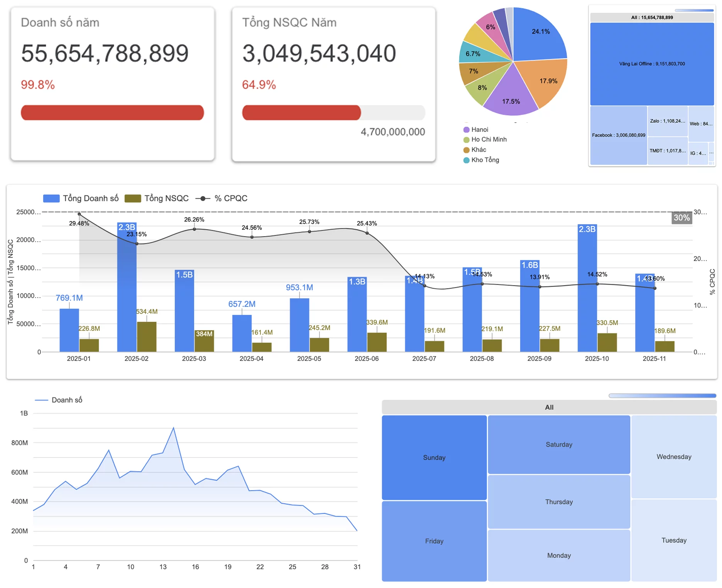This screenshot has width=722, height=588.
Task: Select the "Sunday" block in the weekday treemap
Action: [x=434, y=458]
